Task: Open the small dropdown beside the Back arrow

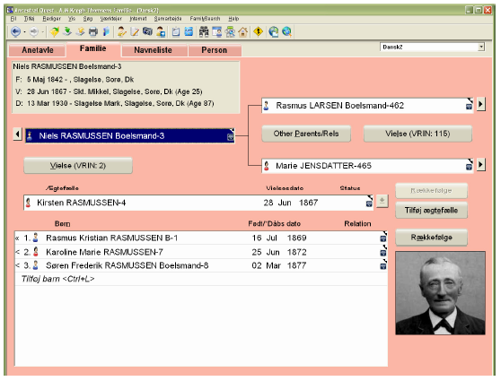Action: [x=24, y=32]
